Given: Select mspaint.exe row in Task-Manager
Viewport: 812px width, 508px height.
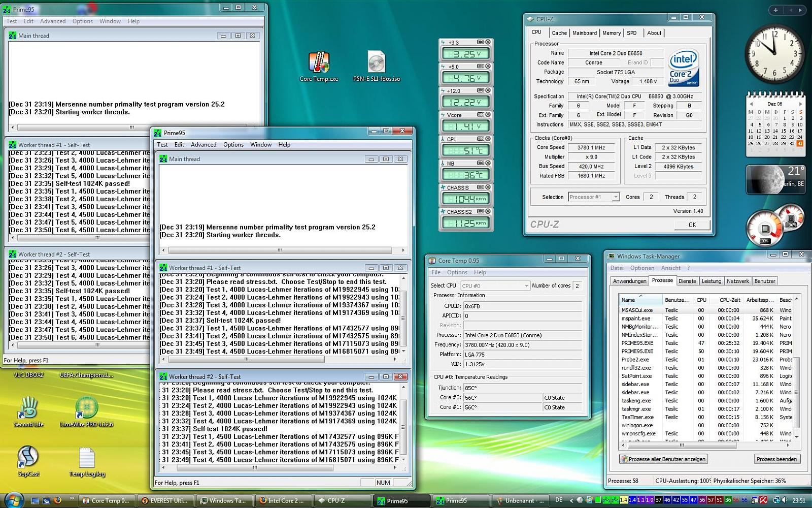Looking at the screenshot, I should coord(705,319).
